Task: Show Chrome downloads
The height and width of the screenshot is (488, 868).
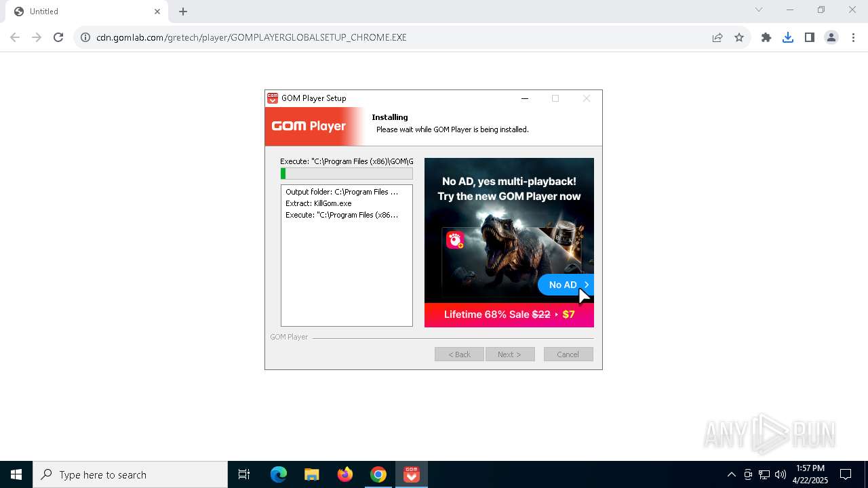Action: click(788, 37)
